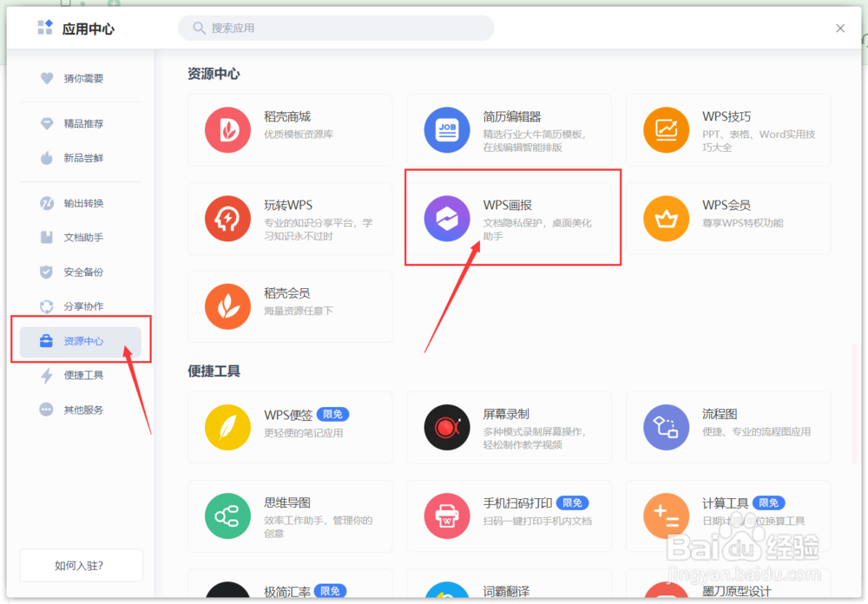868x604 pixels.
Task: Click the 流程图 title text
Action: point(720,414)
